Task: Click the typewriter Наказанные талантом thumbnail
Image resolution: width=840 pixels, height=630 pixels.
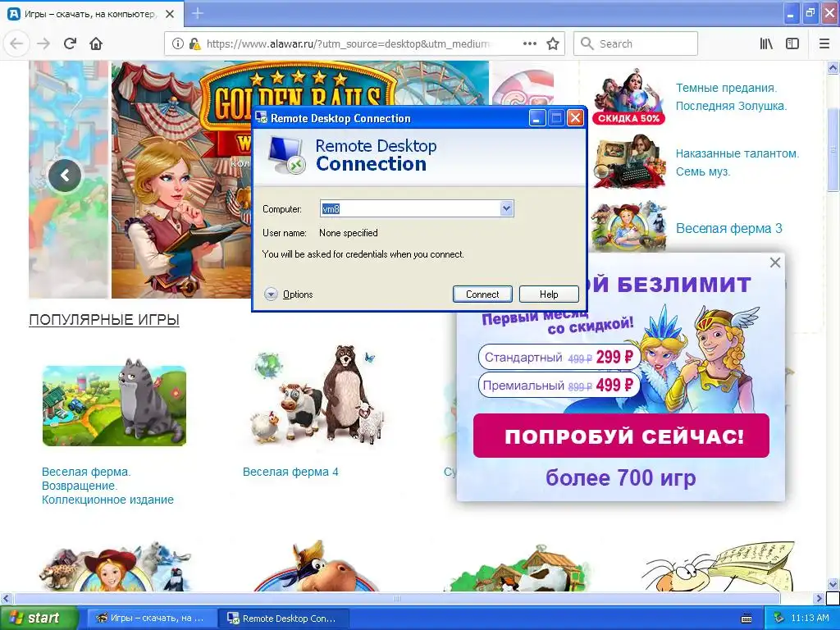Action: pyautogui.click(x=628, y=162)
